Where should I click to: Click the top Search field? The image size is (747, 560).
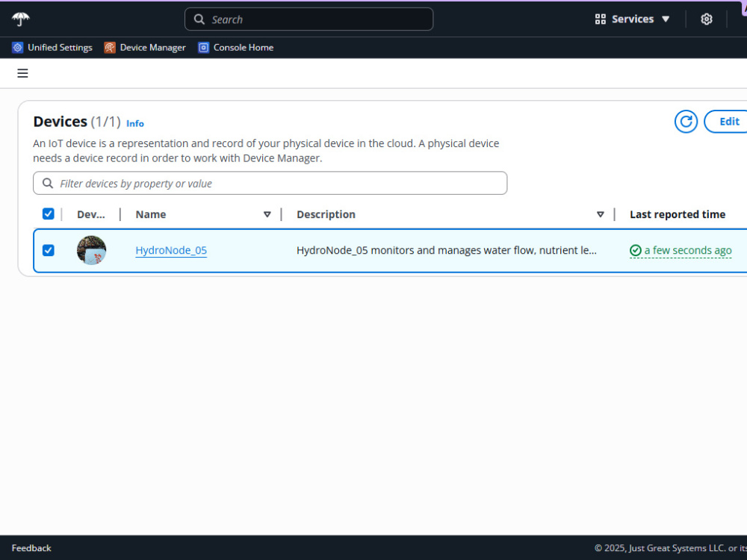pos(309,19)
